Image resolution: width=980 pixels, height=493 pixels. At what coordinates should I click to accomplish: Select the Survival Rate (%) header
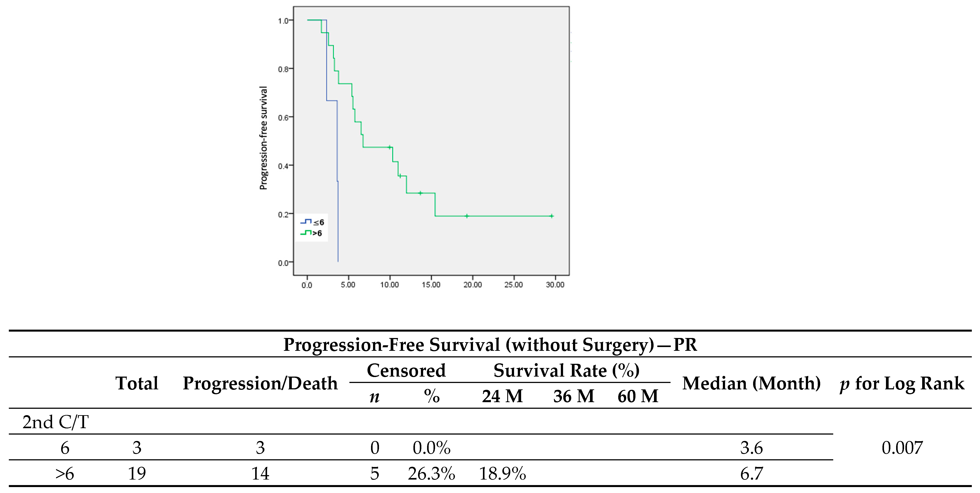pyautogui.click(x=566, y=371)
